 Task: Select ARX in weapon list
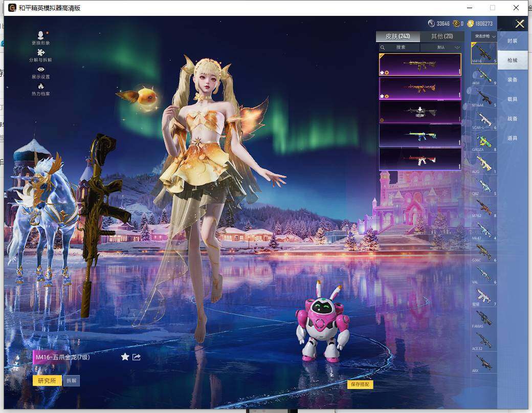click(484, 362)
